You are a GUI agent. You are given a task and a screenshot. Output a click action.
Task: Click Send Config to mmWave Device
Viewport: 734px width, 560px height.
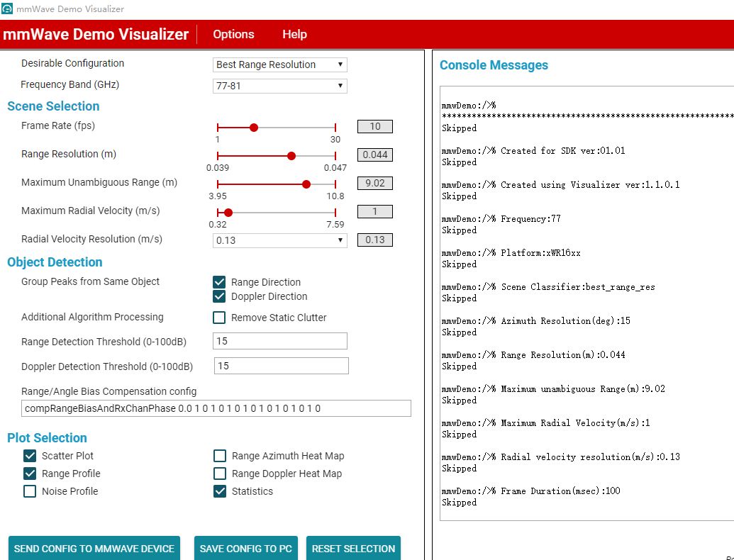tap(94, 549)
